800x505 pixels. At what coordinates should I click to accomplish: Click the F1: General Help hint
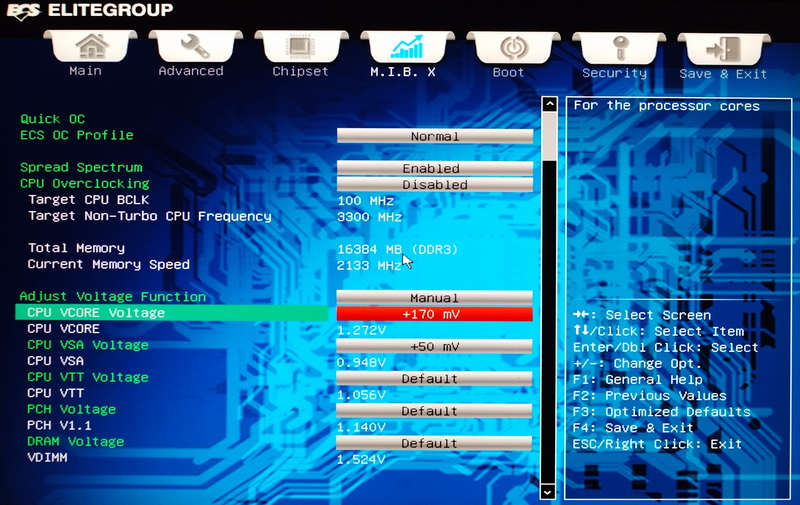637,380
